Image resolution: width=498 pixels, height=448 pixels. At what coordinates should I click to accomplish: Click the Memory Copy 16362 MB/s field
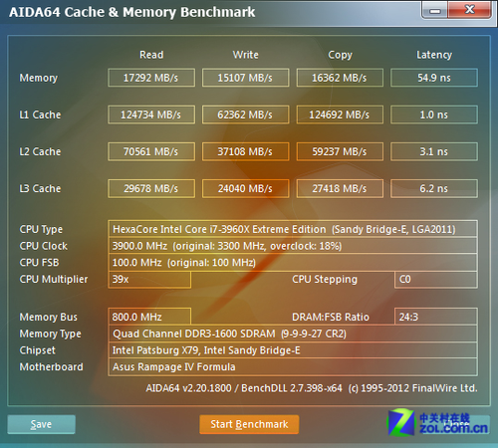point(340,78)
